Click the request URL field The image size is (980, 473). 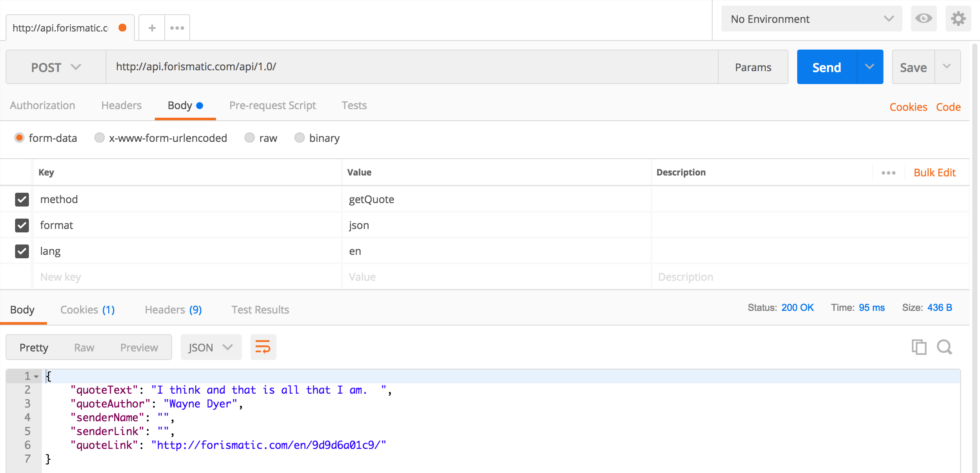coord(412,67)
